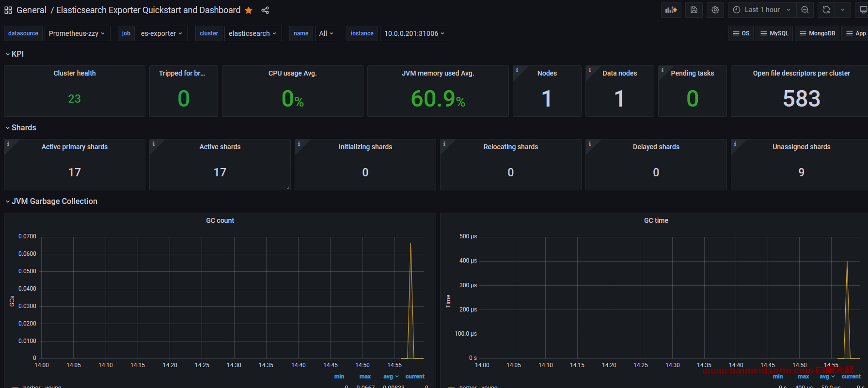Click the Cluster health value 23
868x388 pixels.
click(x=74, y=99)
